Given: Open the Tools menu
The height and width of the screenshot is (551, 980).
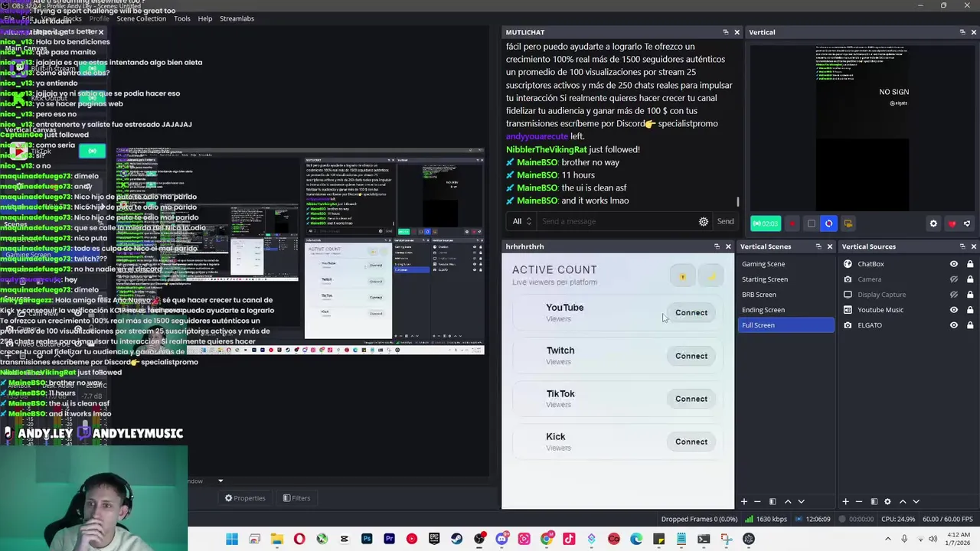Looking at the screenshot, I should coord(182,18).
